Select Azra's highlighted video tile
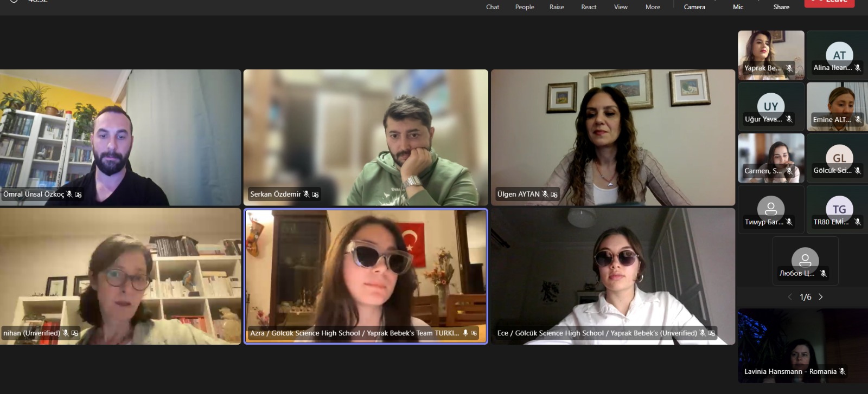Screen dimensions: 868x394 tap(366, 271)
